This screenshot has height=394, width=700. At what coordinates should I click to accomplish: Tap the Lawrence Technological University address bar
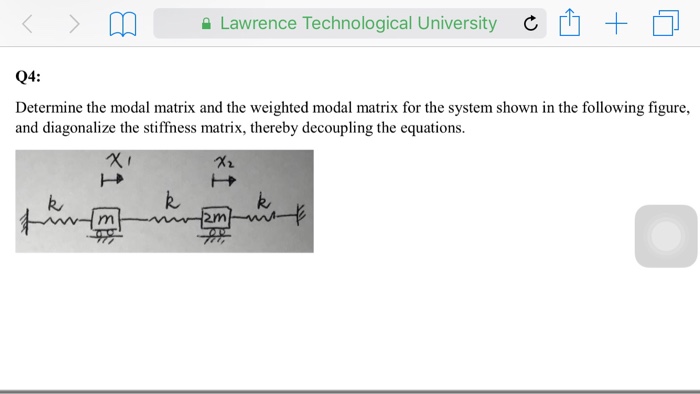click(x=350, y=23)
